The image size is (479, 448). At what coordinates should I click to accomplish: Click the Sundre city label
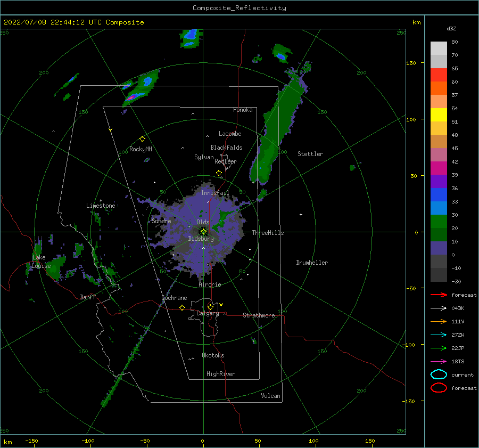tap(161, 221)
